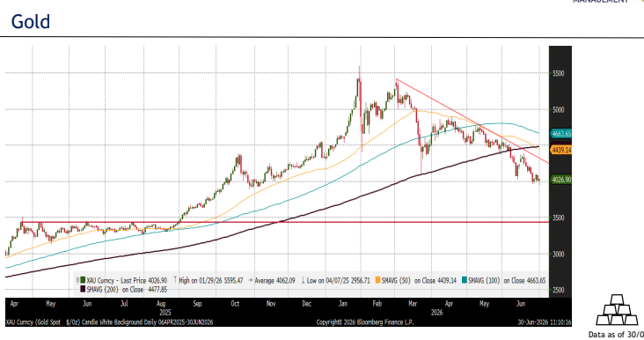Click the Bloomberg Finance copyright text
This screenshot has height=340, width=644.
365,322
